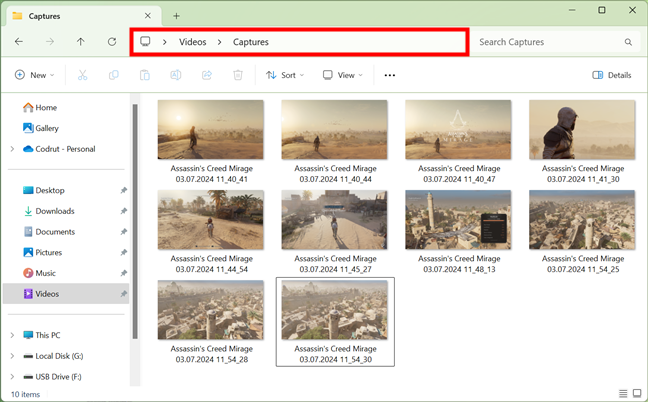The width and height of the screenshot is (648, 402).
Task: Click the Share icon in toolbar
Action: pyautogui.click(x=207, y=75)
